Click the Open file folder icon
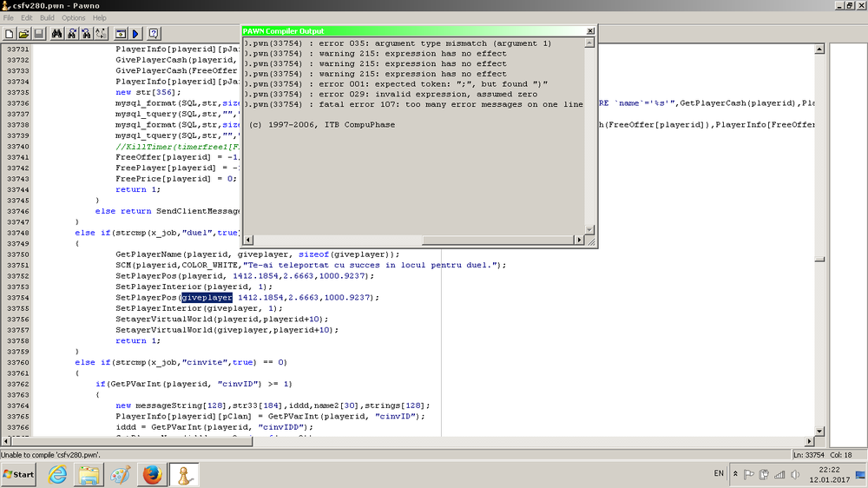The image size is (868, 488). (23, 34)
